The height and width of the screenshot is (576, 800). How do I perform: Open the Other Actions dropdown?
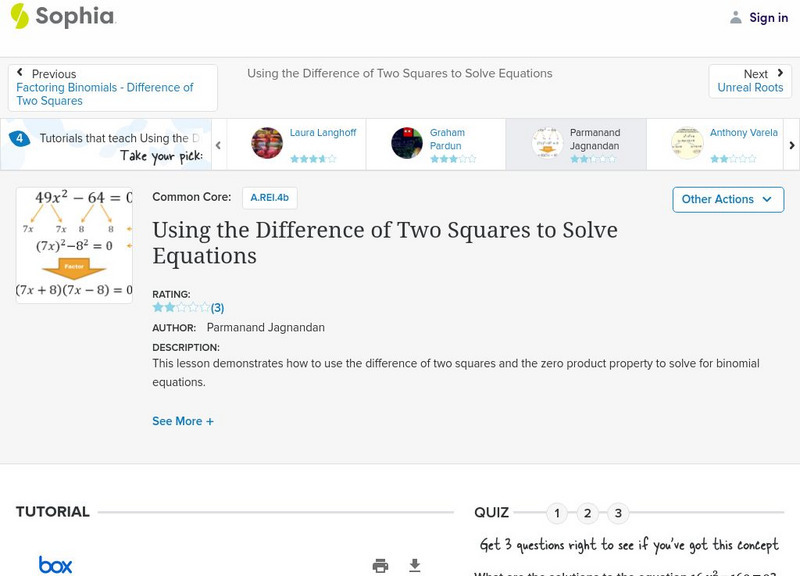727,199
